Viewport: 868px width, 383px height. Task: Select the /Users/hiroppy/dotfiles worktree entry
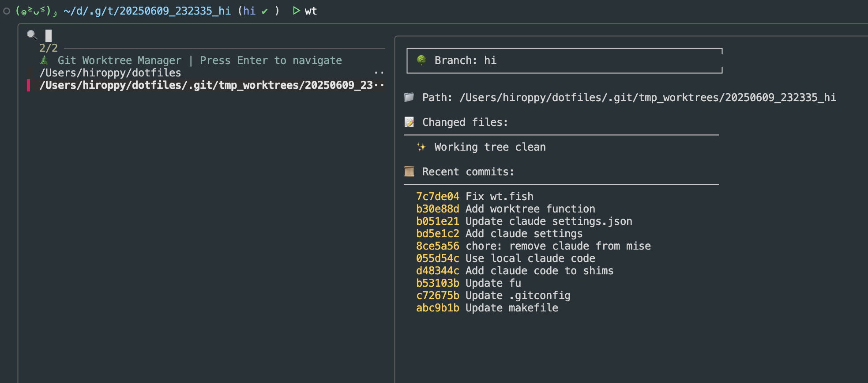pyautogui.click(x=110, y=73)
